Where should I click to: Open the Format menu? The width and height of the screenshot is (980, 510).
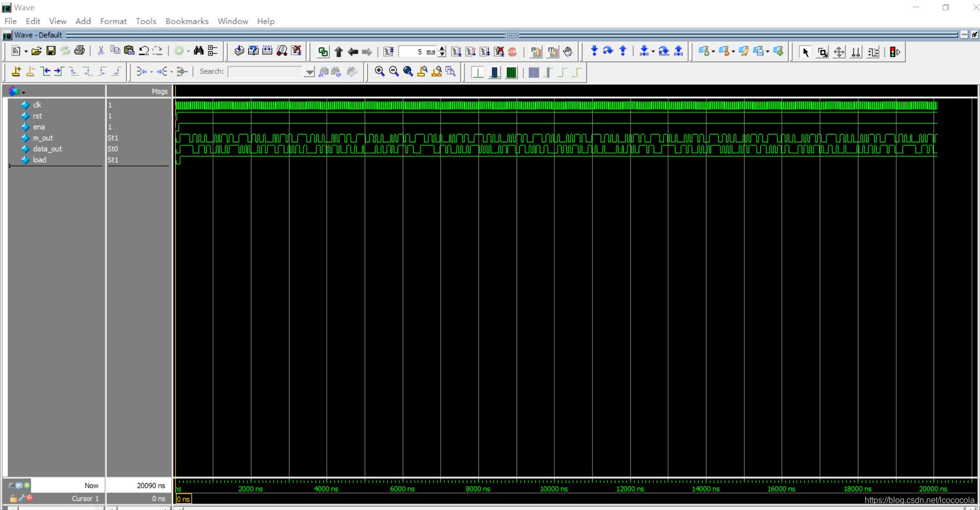[113, 21]
